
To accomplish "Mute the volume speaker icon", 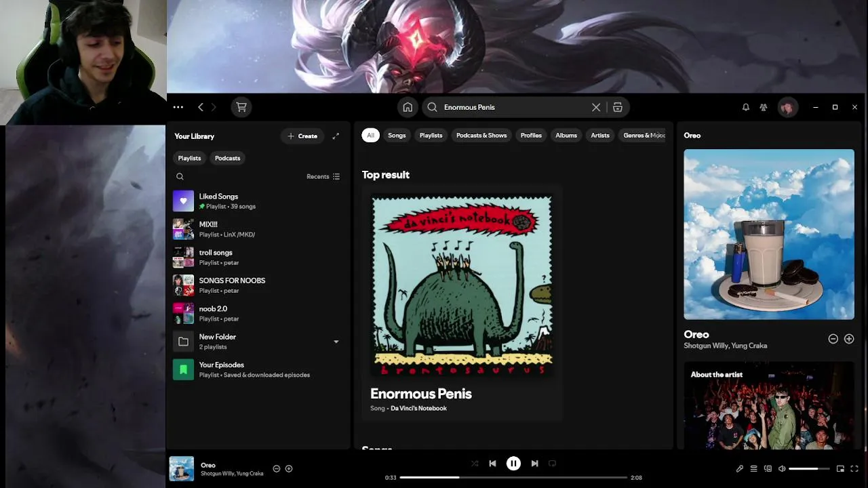I will coord(782,468).
